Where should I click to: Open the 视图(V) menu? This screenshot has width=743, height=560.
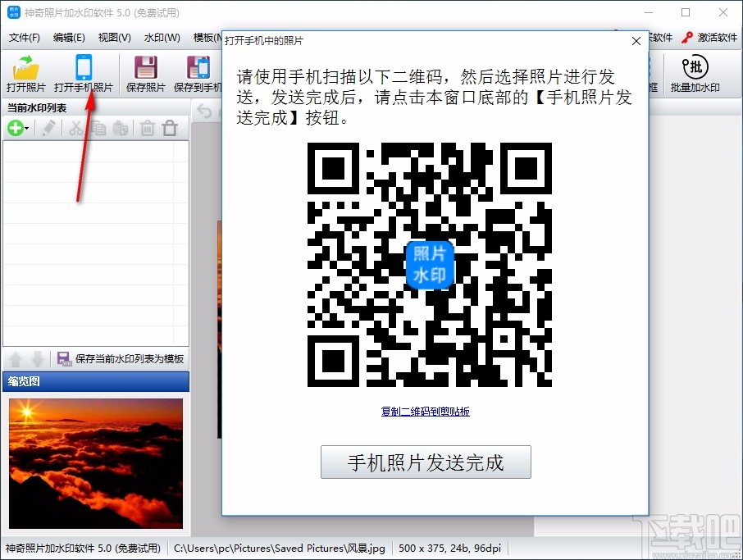pos(114,38)
